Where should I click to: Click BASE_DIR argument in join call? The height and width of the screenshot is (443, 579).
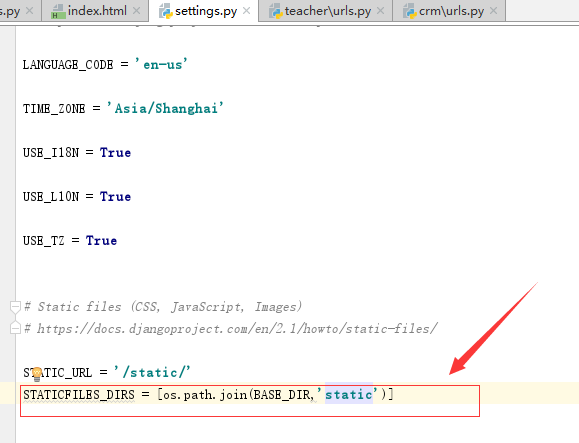point(282,395)
